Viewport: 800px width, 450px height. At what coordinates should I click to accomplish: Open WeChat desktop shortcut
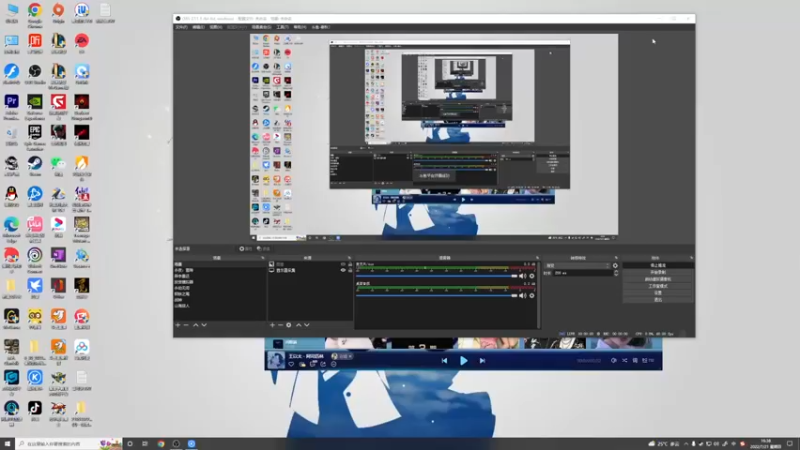point(58,166)
